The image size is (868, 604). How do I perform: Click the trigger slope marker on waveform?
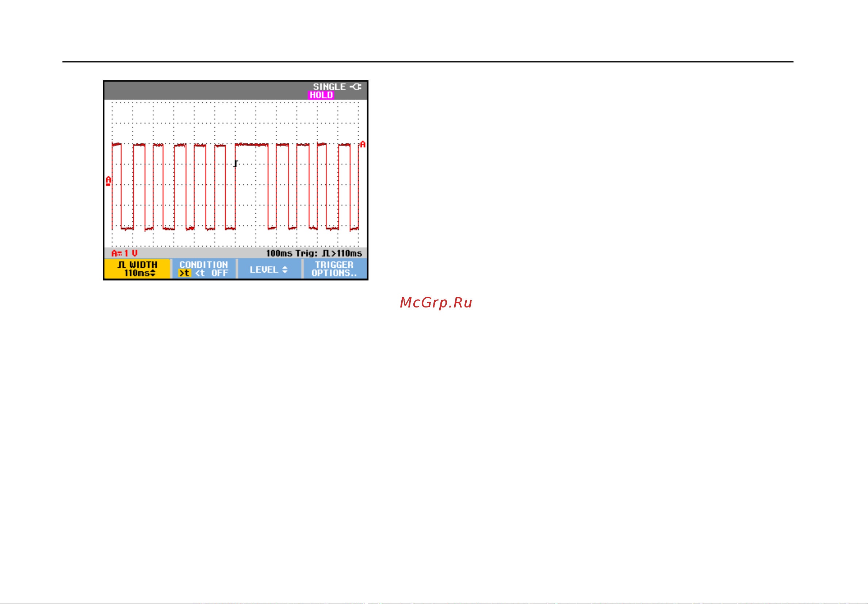click(236, 164)
